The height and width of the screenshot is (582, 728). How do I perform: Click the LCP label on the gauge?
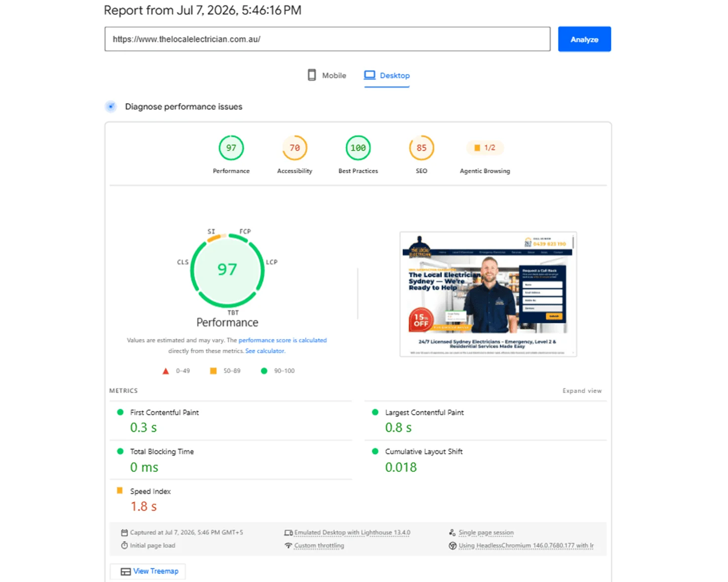click(272, 262)
